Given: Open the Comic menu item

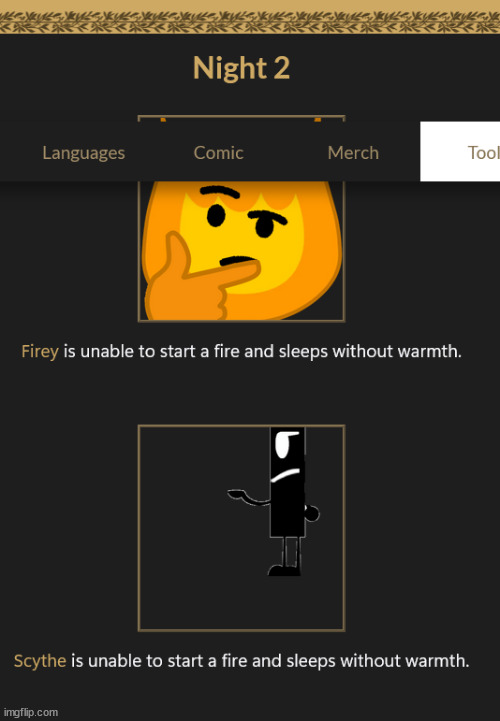Looking at the screenshot, I should click(218, 153).
